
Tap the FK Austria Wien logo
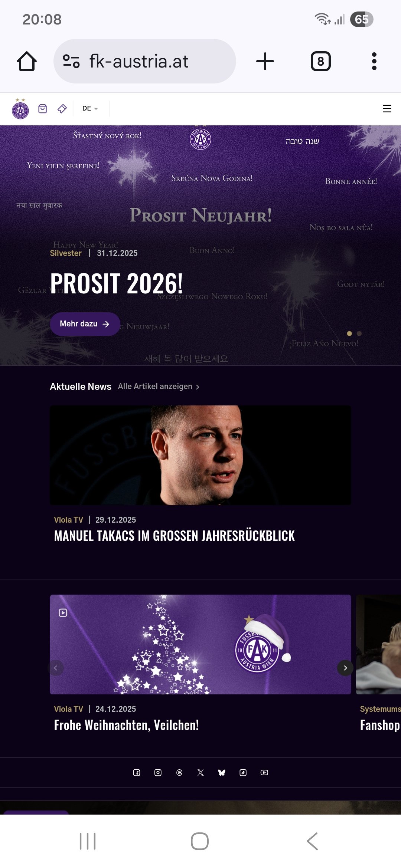coord(20,109)
